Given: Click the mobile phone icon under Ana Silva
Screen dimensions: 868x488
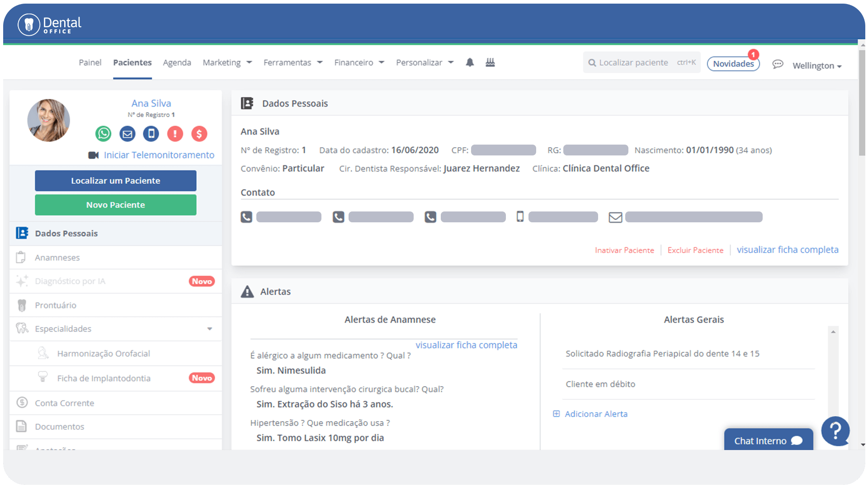Looking at the screenshot, I should [x=151, y=134].
